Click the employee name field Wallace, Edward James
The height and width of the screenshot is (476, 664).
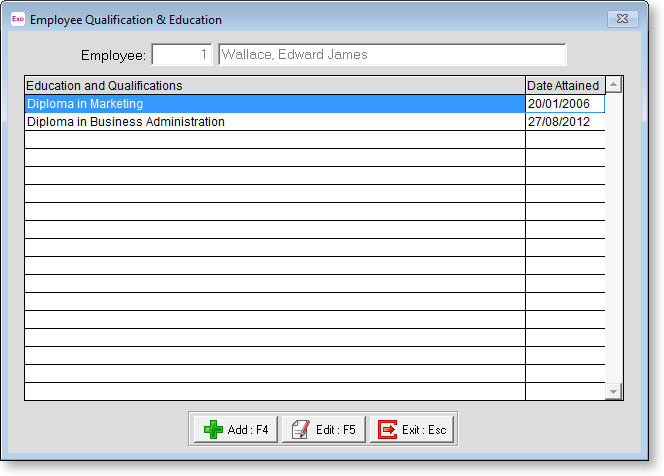point(391,55)
